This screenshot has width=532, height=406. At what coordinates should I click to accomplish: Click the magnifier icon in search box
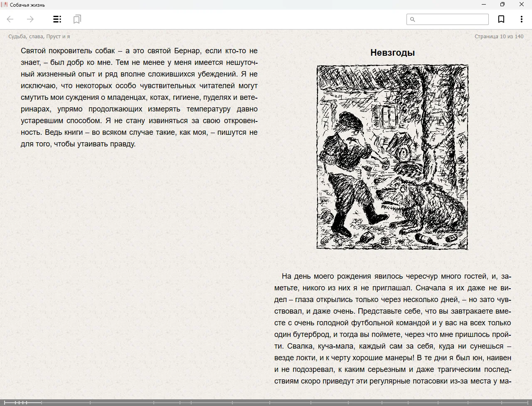(413, 19)
